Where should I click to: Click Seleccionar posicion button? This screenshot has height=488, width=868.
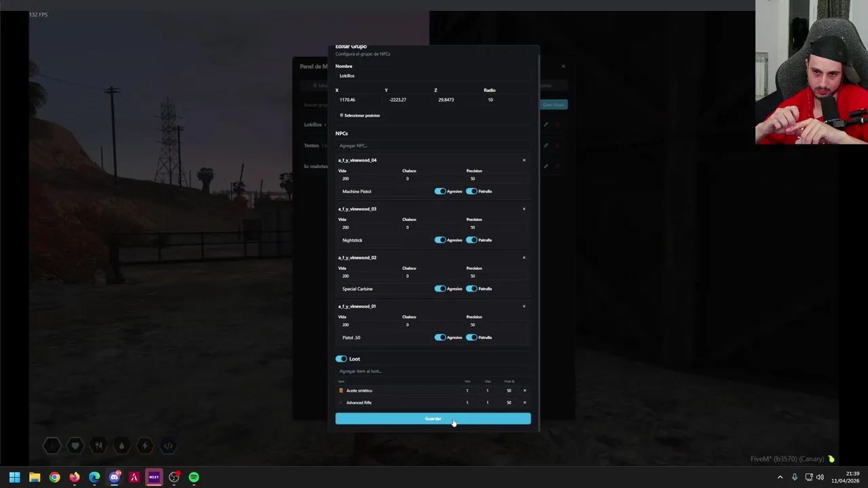[360, 115]
